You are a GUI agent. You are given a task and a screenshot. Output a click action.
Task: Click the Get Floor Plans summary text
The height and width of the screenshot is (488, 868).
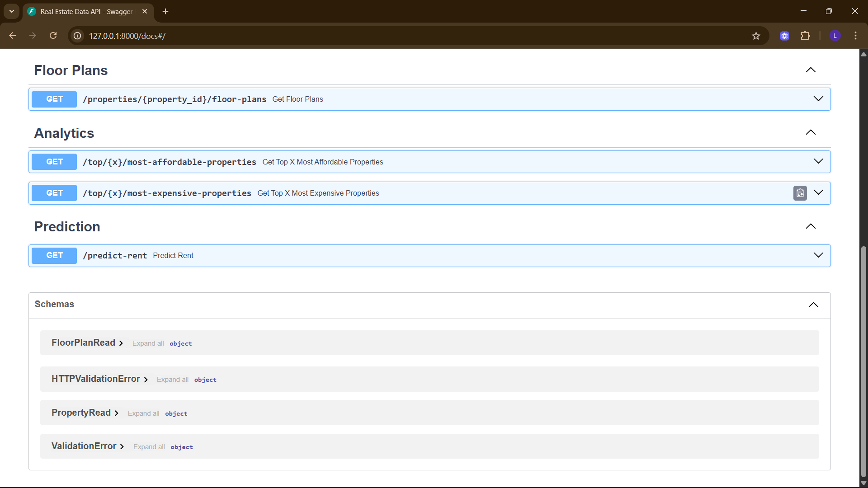click(297, 99)
